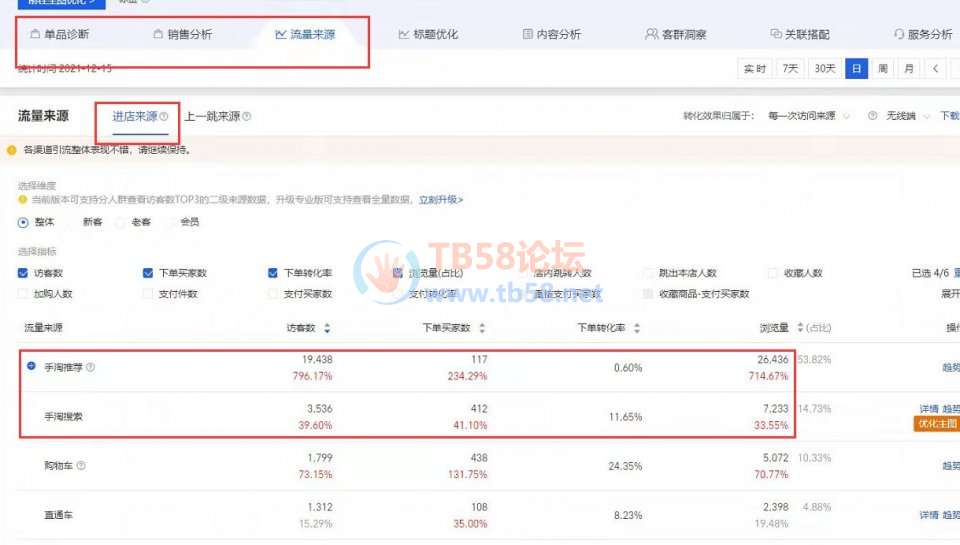960x545 pixels.
Task: Enable the 加购人数 metric checkbox
Action: [23, 294]
